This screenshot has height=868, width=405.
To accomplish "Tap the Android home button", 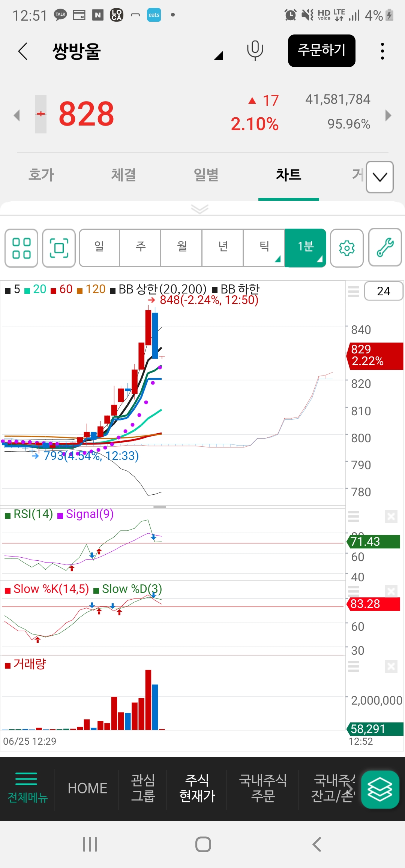I will pos(203,844).
